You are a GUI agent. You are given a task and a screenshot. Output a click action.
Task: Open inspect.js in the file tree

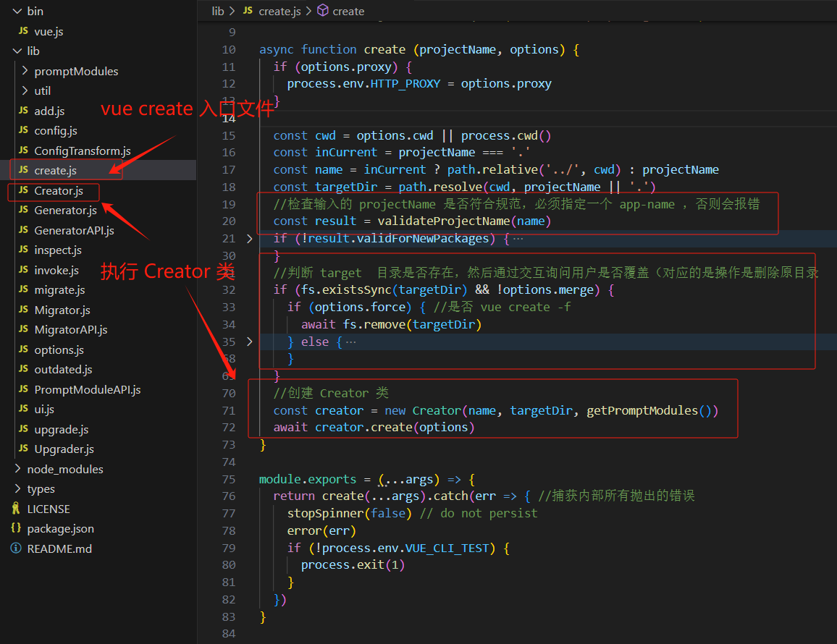(x=58, y=250)
